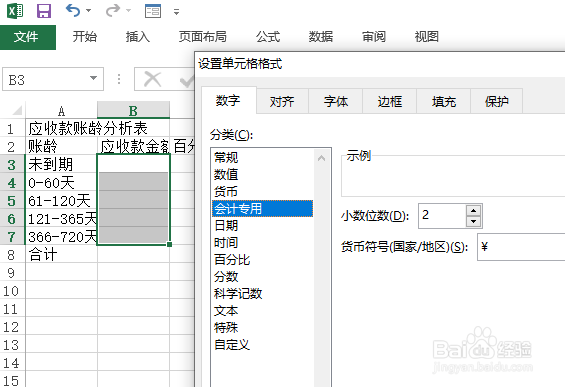This screenshot has height=387, width=565.
Task: Click category list scrollbar up arrow
Action: coord(322,158)
